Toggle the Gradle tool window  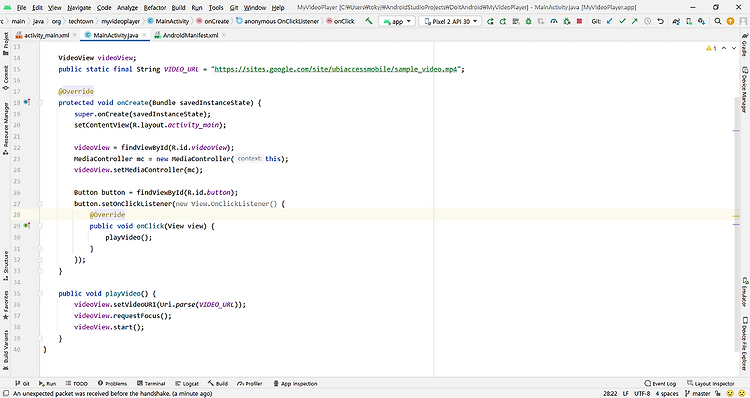coord(745,44)
